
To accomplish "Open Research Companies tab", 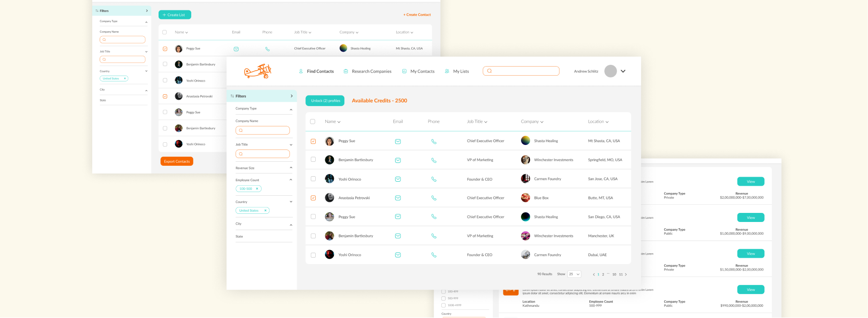I will (x=367, y=72).
